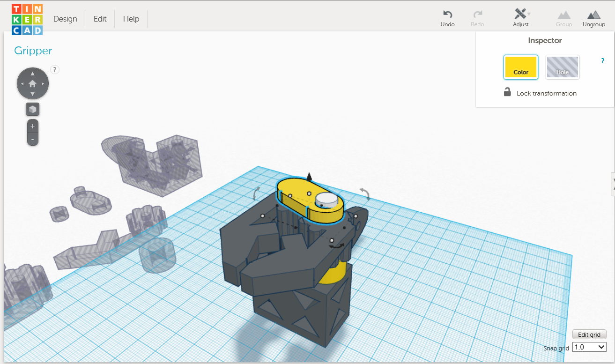Click the view cube icon below the navigation wheel
The image size is (615, 364).
click(x=32, y=109)
